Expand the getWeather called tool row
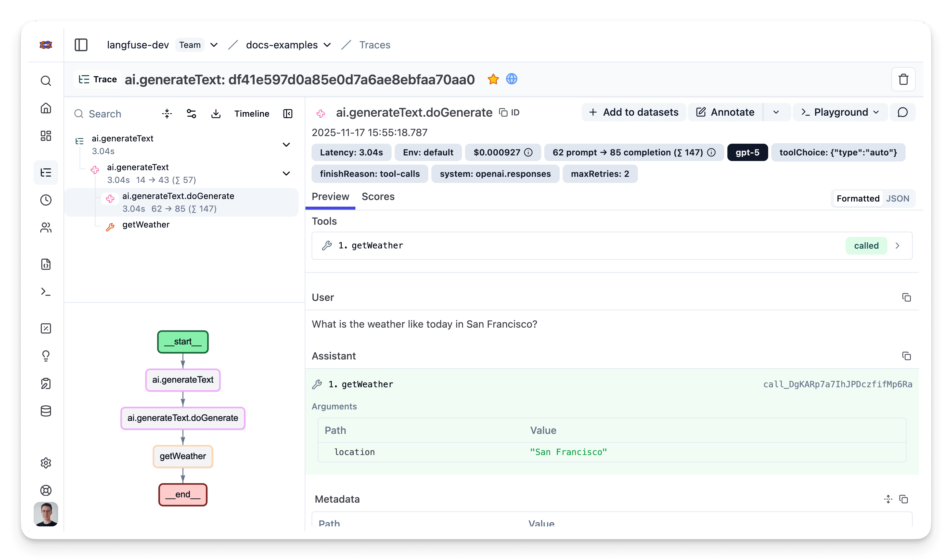952x560 pixels. click(897, 246)
